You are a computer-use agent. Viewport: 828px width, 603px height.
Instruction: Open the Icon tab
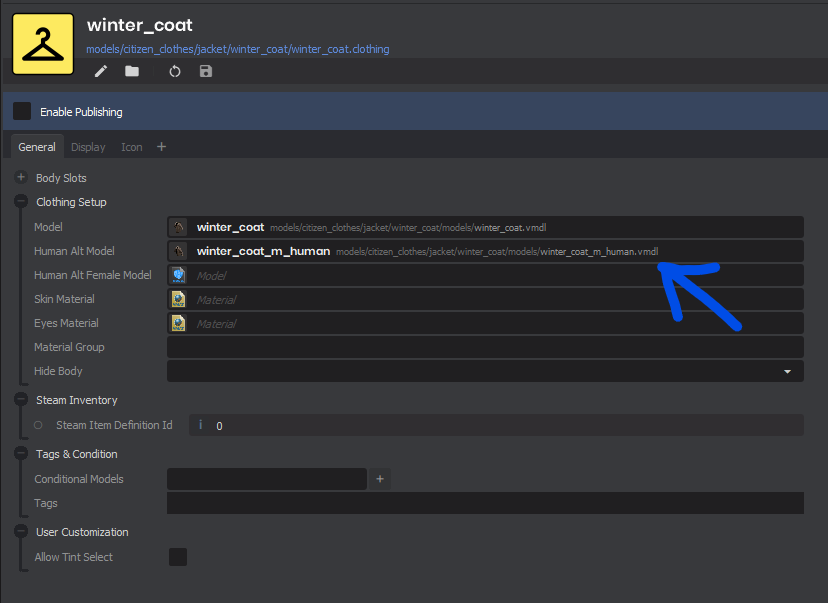(x=132, y=147)
